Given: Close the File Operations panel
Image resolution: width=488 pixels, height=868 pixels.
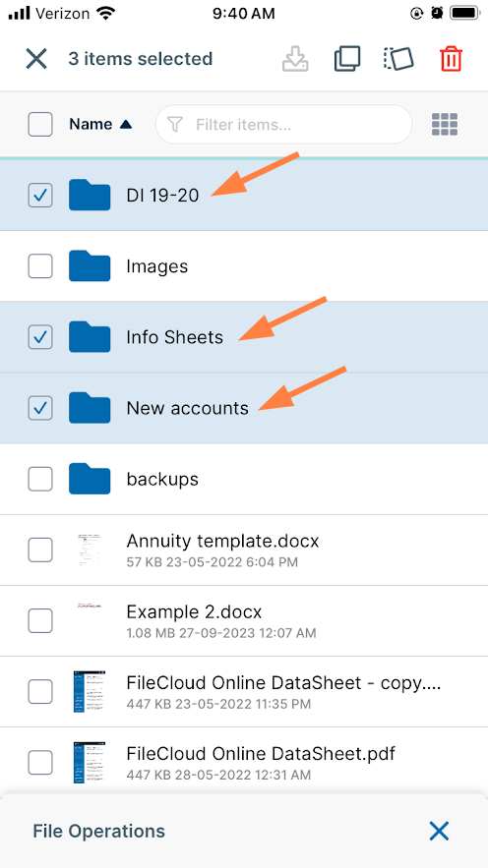Looking at the screenshot, I should pyautogui.click(x=439, y=831).
